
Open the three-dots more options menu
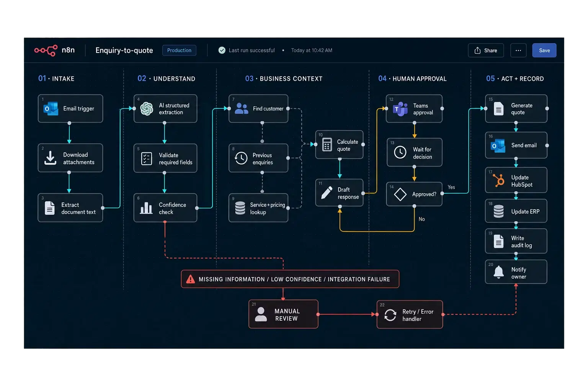coord(518,51)
